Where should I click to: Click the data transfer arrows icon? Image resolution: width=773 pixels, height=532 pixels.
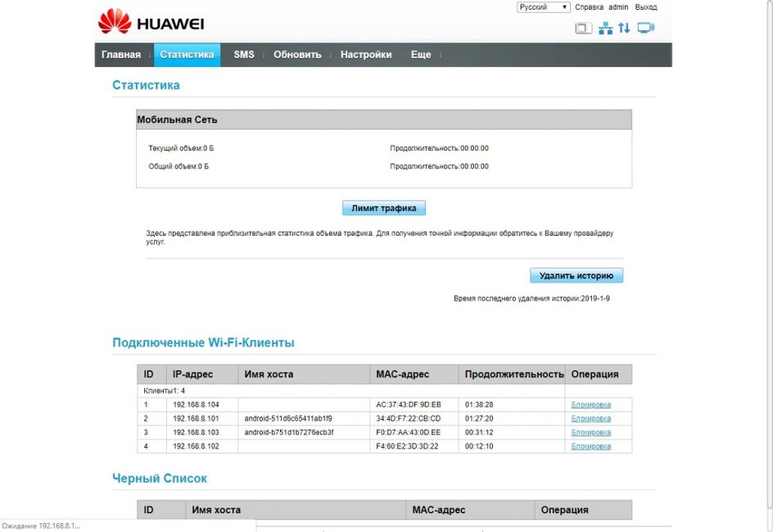[x=624, y=29]
